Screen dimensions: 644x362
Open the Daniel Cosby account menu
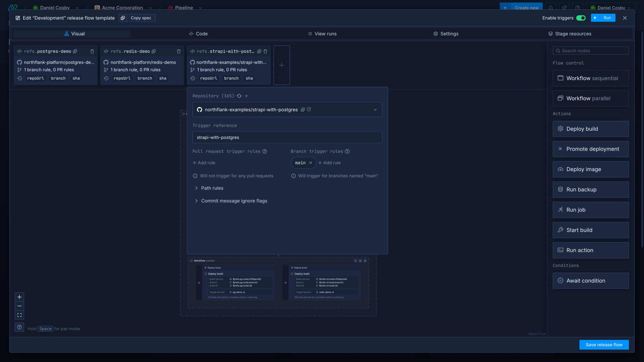click(x=610, y=8)
